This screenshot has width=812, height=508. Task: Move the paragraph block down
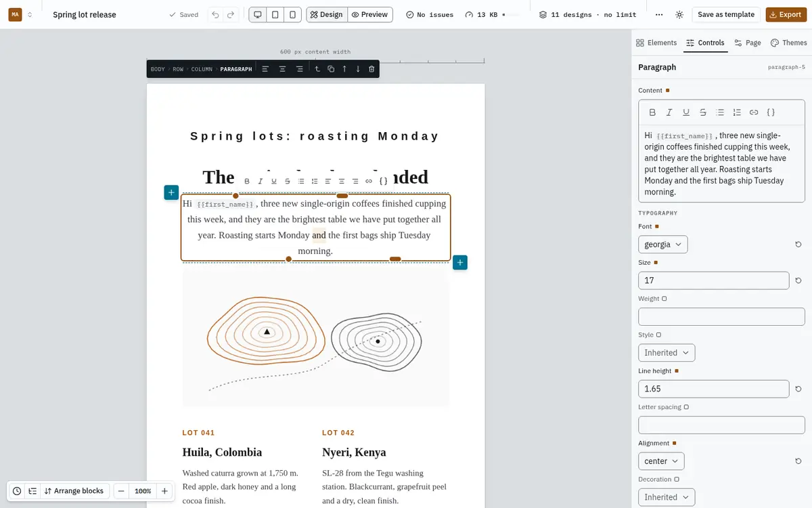click(358, 69)
